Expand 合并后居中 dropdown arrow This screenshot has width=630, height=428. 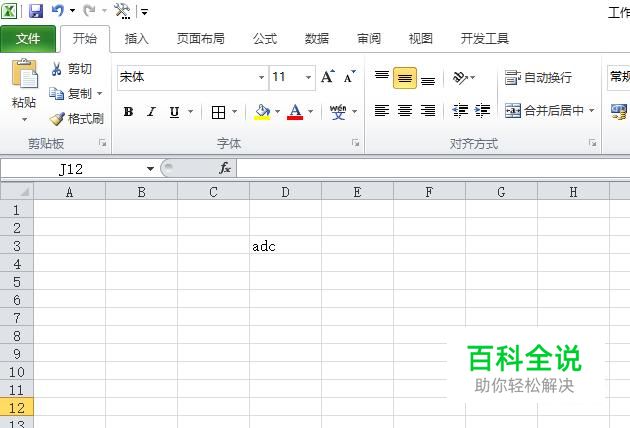click(x=592, y=110)
